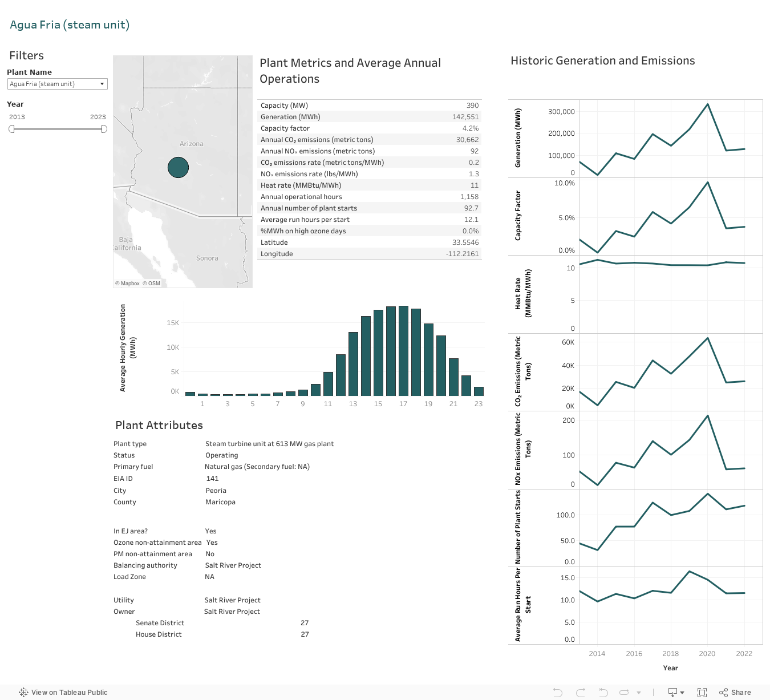Click the House District label
770x700 pixels.
tap(159, 634)
